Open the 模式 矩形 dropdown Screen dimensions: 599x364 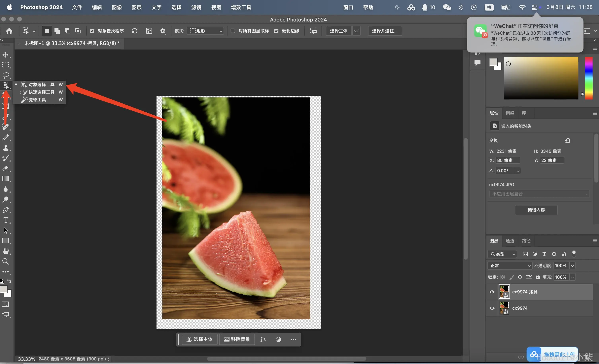click(x=206, y=31)
